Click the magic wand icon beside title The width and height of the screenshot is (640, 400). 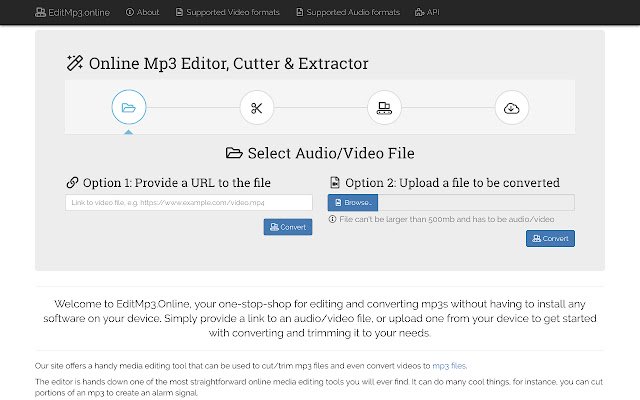tap(75, 63)
